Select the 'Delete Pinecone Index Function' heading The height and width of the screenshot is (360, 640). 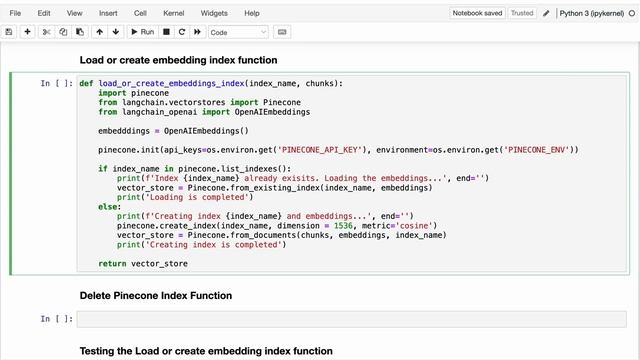(156, 296)
